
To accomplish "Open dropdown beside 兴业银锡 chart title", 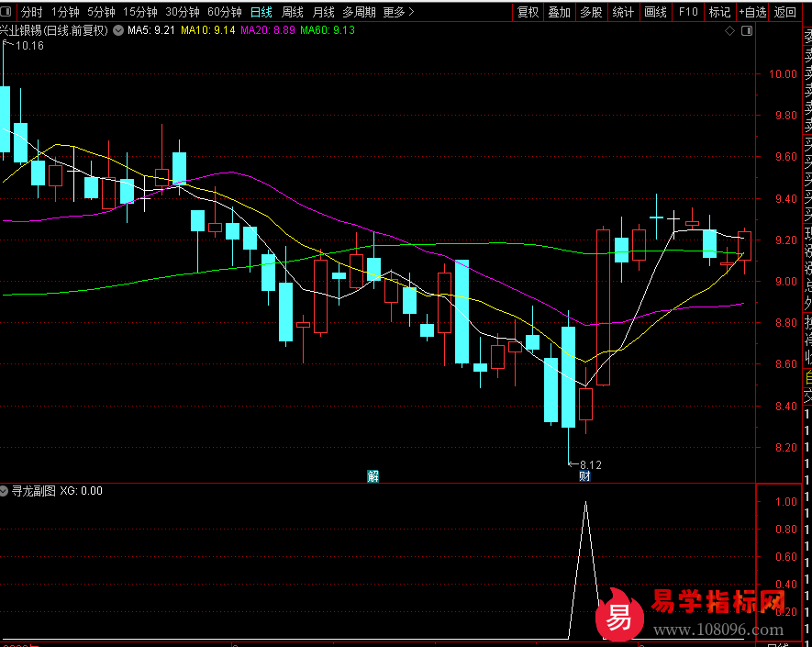I will pos(118,30).
